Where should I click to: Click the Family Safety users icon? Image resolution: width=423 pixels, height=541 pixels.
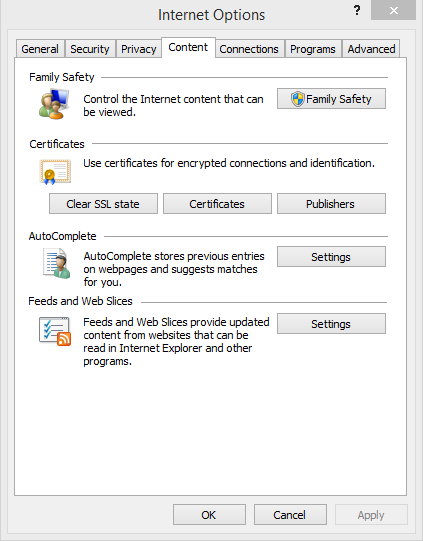click(54, 104)
